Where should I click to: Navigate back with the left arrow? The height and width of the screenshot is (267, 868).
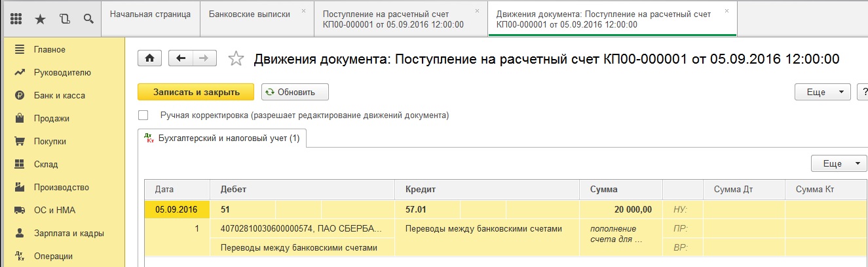(181, 58)
